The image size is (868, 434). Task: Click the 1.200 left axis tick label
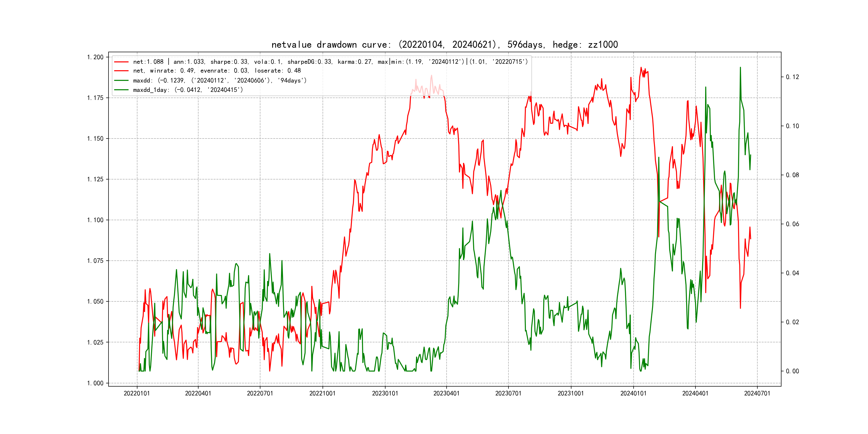[95, 57]
